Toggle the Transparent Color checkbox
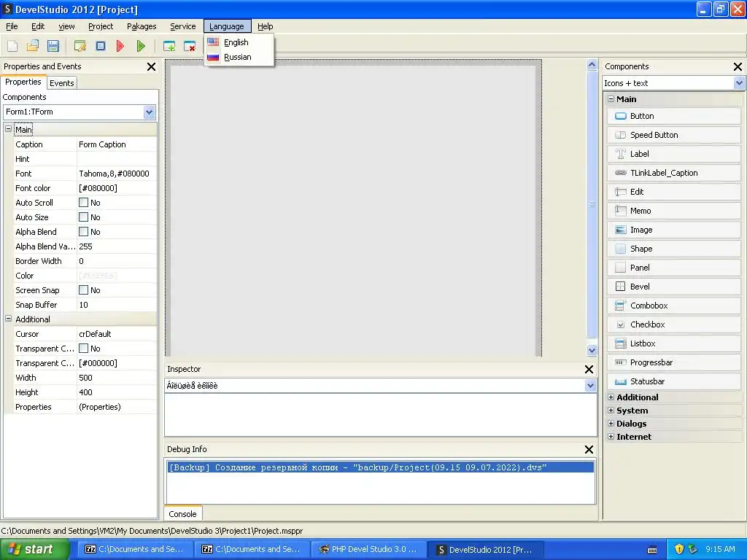The height and width of the screenshot is (560, 747). pyautogui.click(x=83, y=349)
